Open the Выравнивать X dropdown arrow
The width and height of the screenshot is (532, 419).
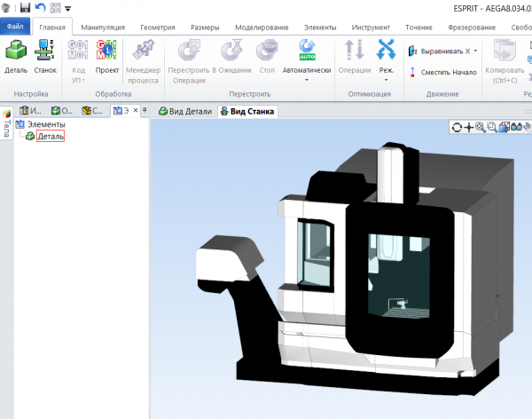475,51
